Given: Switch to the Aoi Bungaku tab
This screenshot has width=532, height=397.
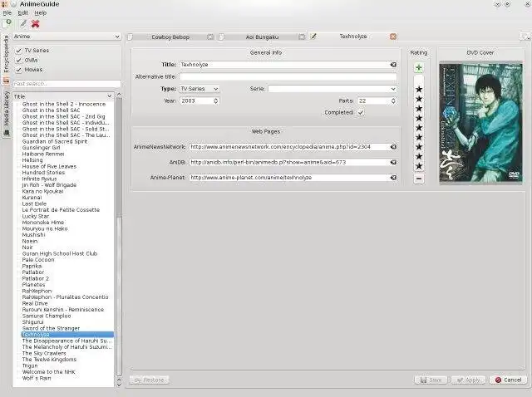Looking at the screenshot, I should pos(262,37).
